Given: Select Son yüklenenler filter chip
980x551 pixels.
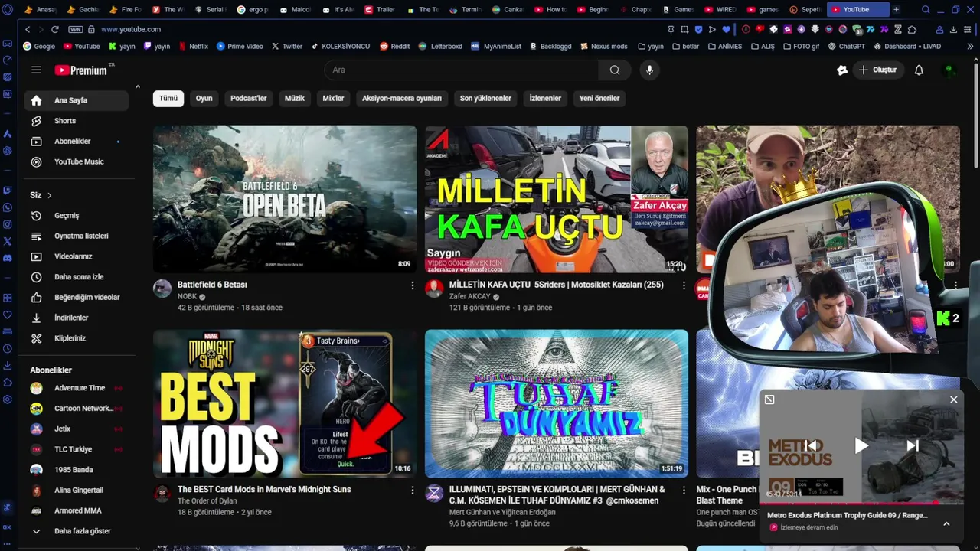Looking at the screenshot, I should [485, 99].
